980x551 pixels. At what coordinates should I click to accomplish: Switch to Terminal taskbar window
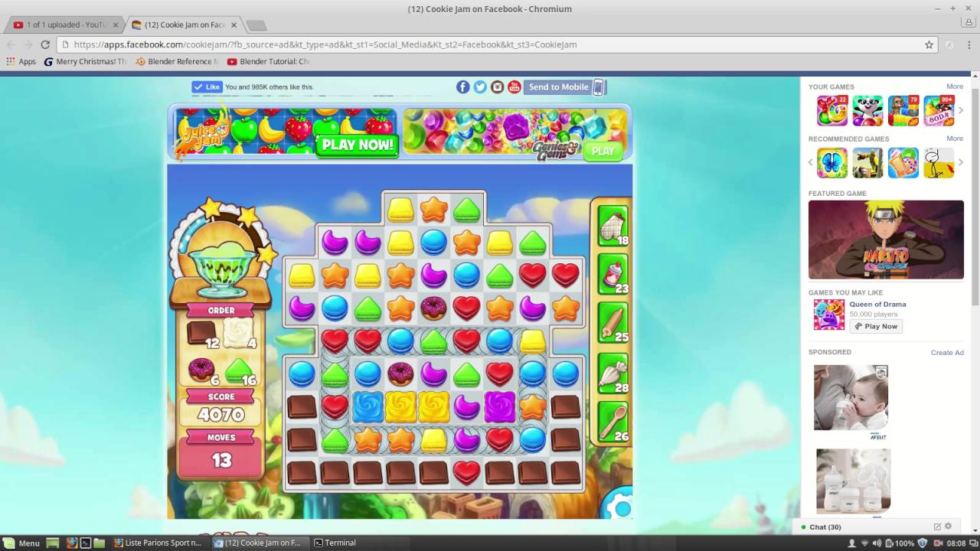click(336, 543)
